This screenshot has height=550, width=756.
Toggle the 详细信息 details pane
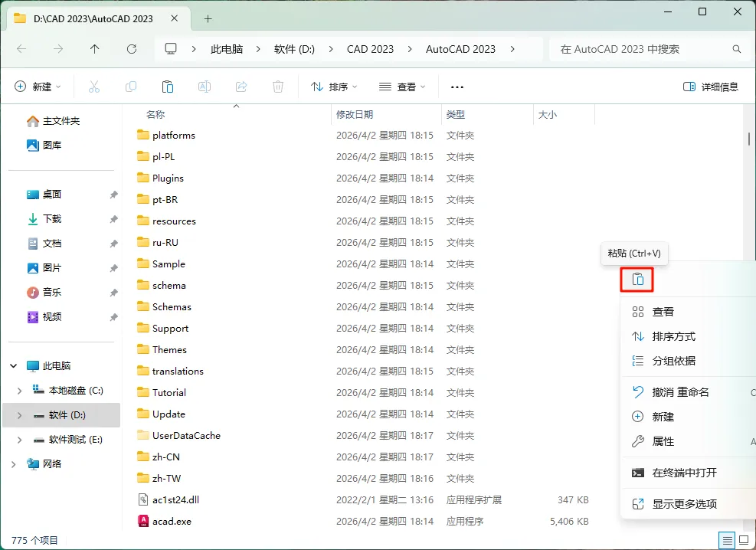711,87
